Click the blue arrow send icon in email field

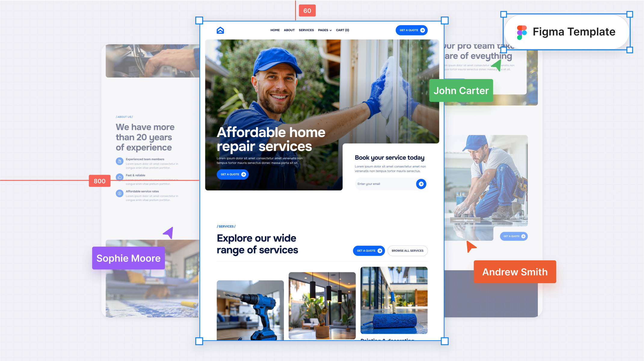pos(421,184)
